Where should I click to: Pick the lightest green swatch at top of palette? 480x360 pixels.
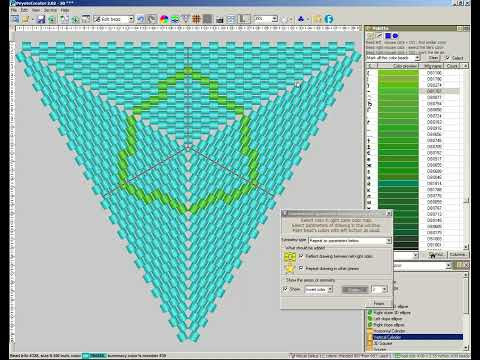coord(398,72)
